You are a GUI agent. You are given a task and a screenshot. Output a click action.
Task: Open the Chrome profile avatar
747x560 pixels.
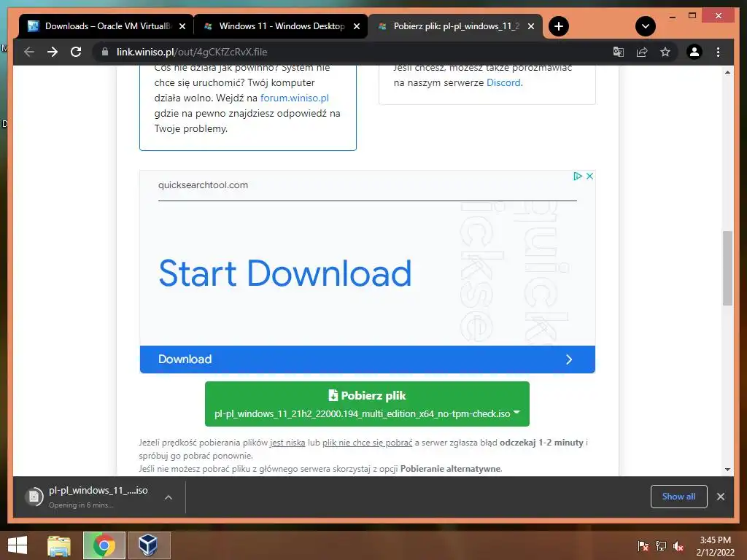coord(694,52)
